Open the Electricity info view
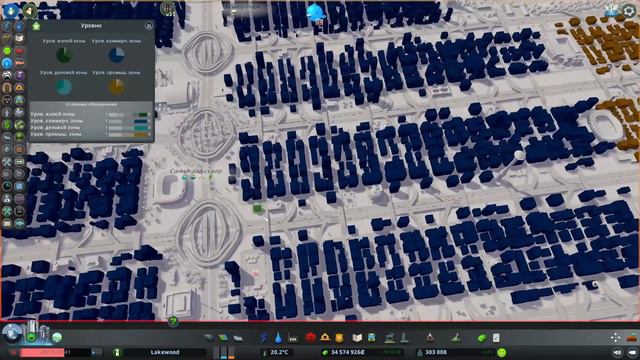 (7, 27)
